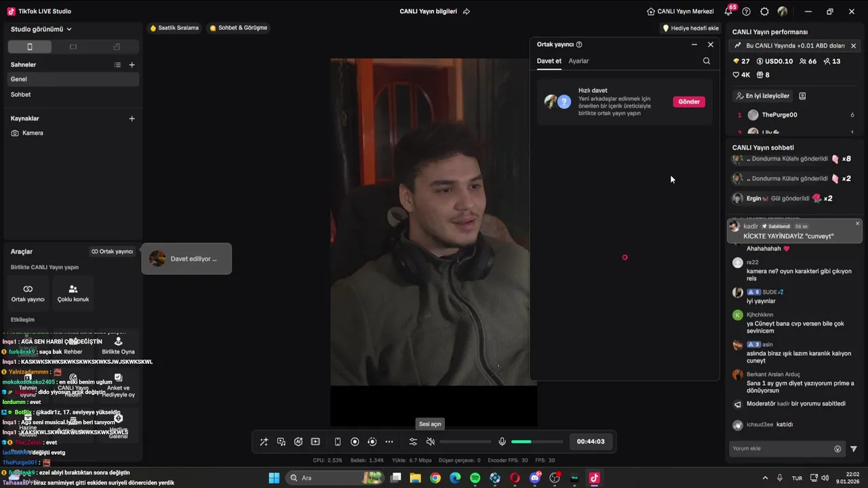Select the Sohbet scene
Image resolution: width=868 pixels, height=488 pixels.
(x=73, y=95)
